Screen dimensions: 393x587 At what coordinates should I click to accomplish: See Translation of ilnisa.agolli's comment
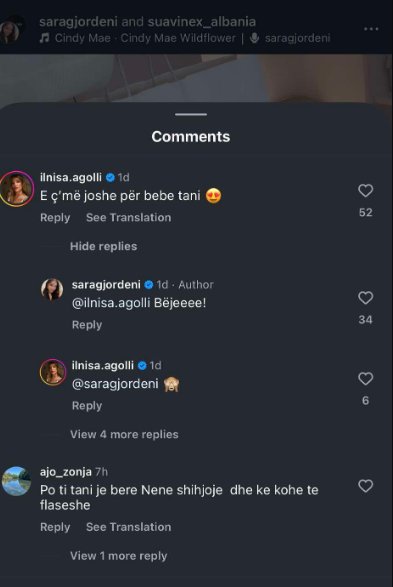click(x=128, y=218)
